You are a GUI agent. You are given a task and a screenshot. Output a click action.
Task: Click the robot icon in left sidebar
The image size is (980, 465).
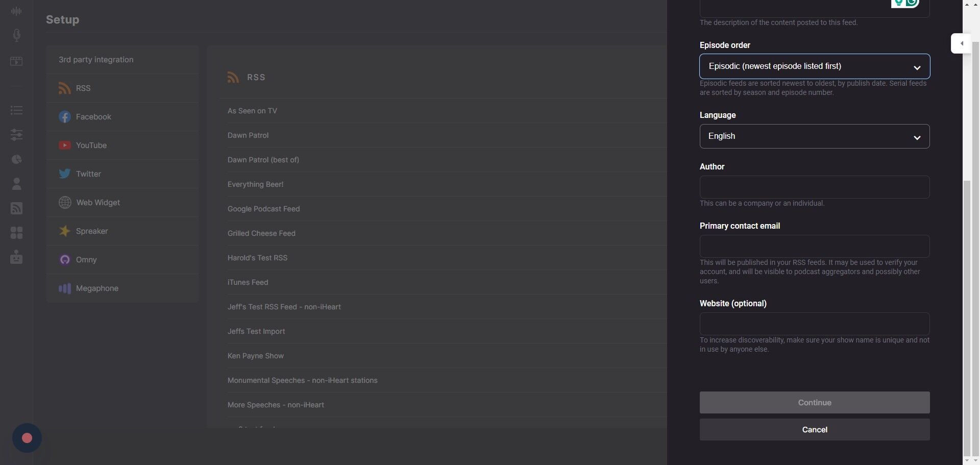[x=16, y=257]
